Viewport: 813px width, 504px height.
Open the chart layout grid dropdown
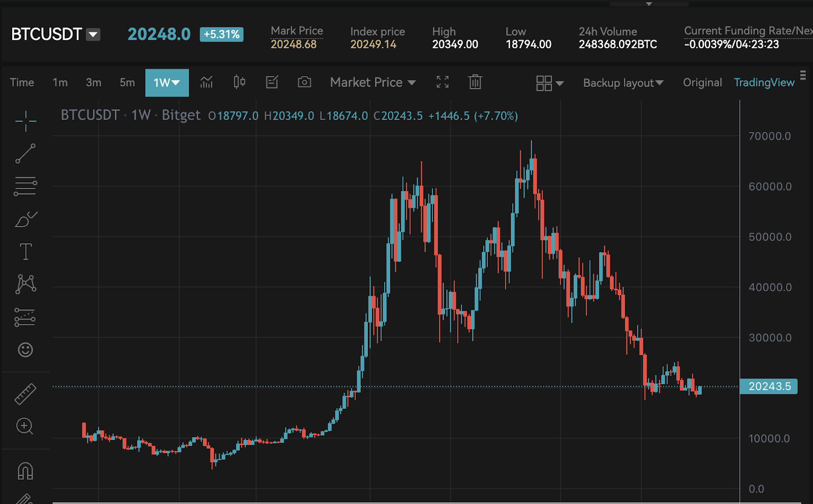pyautogui.click(x=548, y=83)
